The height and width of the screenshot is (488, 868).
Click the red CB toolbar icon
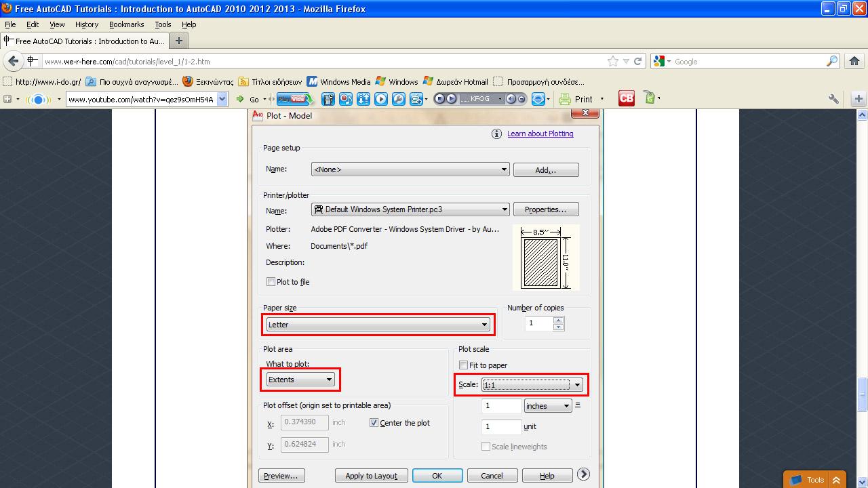coord(626,99)
